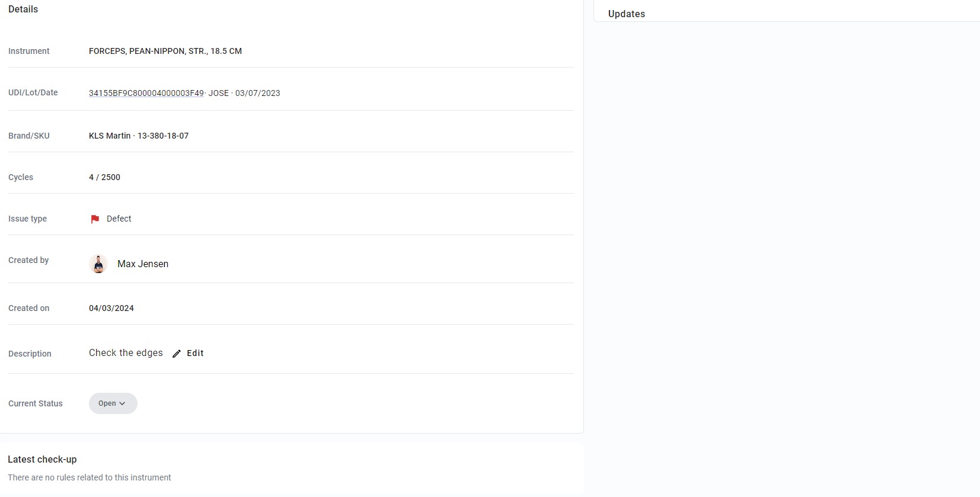Click the Current Status field label
Screen dimensions: 980x497
click(36, 403)
